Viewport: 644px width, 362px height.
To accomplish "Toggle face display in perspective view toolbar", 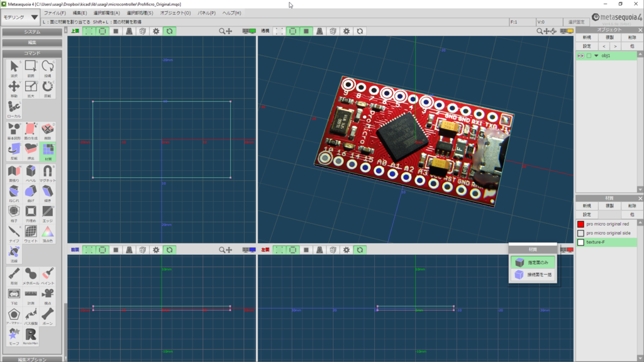I will pyautogui.click(x=306, y=31).
